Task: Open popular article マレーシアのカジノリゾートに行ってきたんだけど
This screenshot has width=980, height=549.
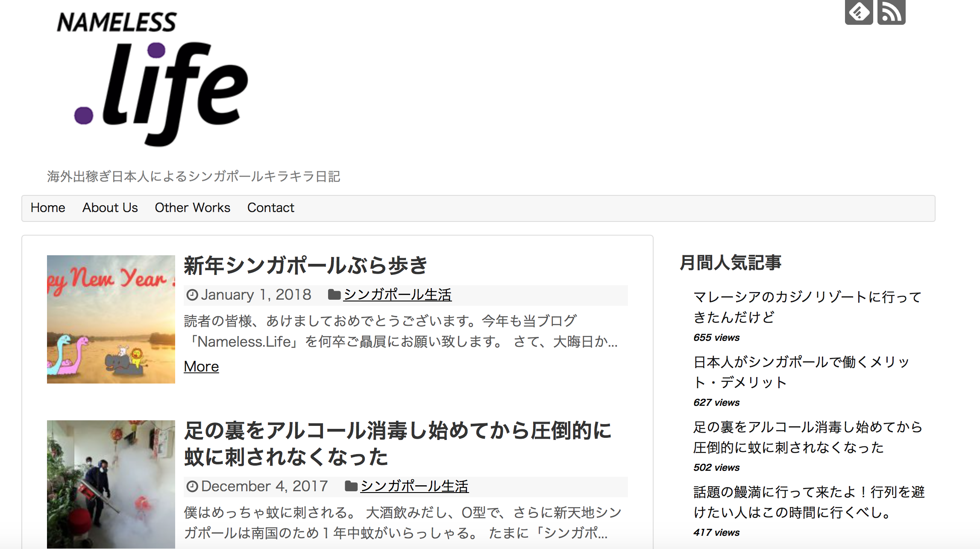Action: 807,307
